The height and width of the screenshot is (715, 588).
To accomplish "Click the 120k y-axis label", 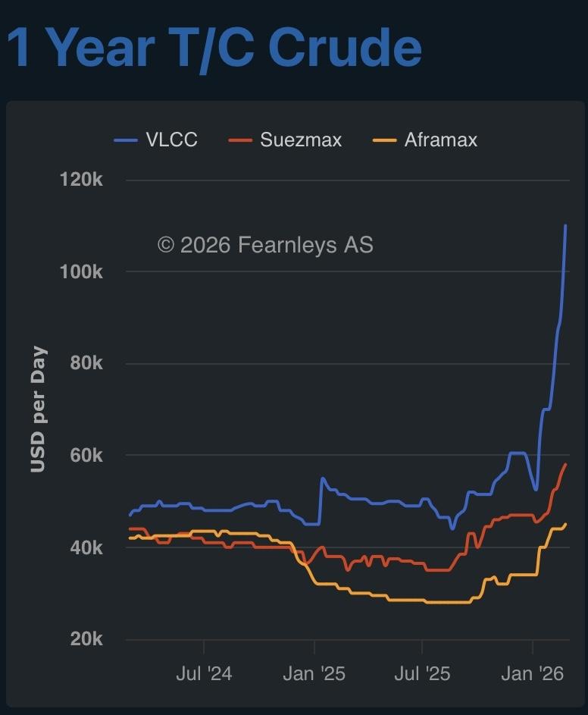I will (x=81, y=180).
